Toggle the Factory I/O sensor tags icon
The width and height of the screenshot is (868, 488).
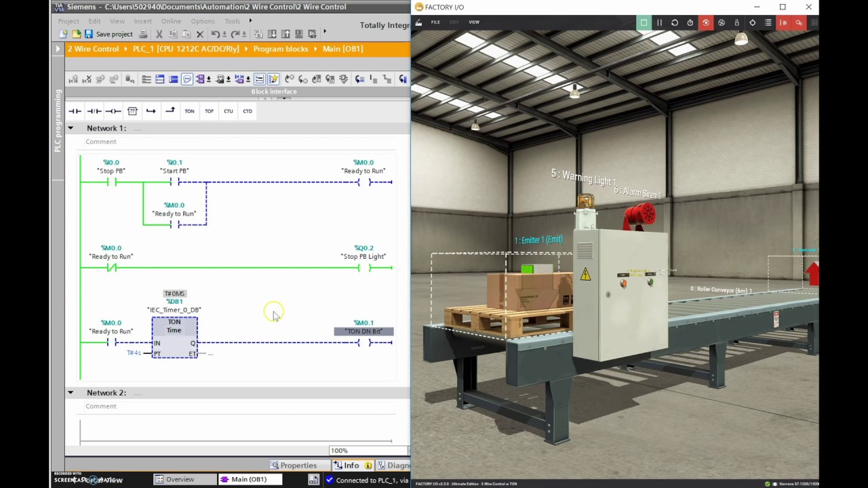[784, 22]
